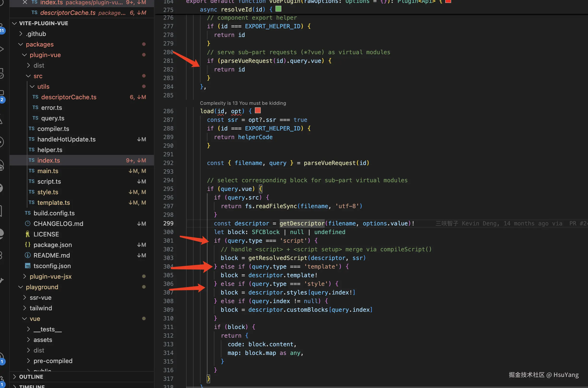Click the Complexity is 13 code lens

[x=243, y=103]
